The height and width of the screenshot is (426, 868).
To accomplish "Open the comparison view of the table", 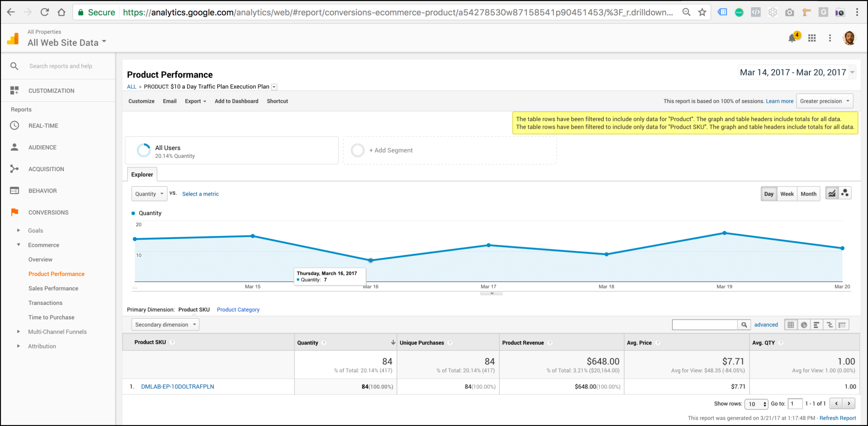I will tap(829, 324).
